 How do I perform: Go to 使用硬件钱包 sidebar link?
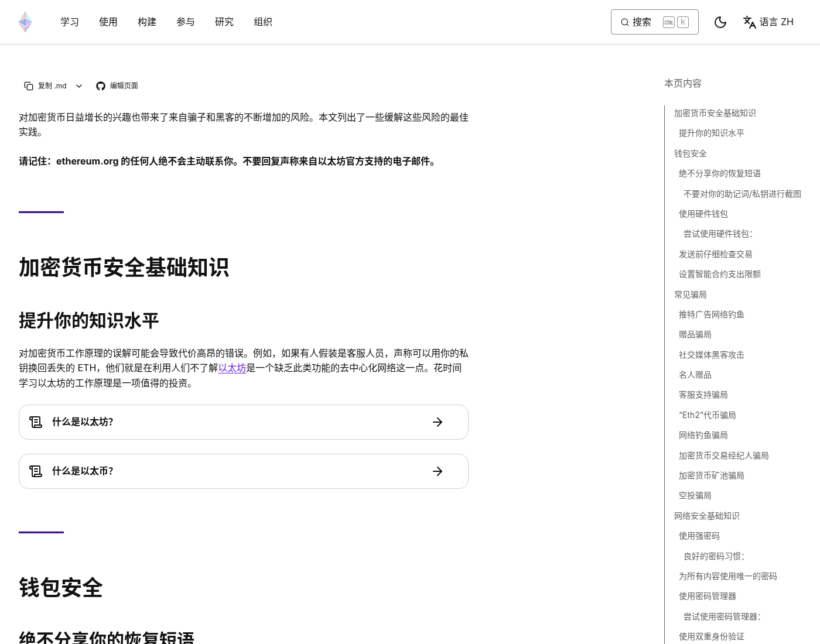click(703, 214)
